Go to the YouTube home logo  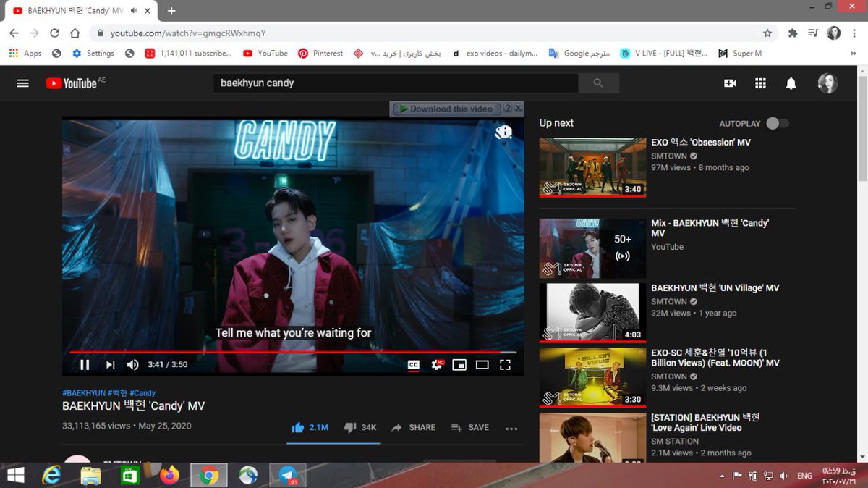[75, 83]
